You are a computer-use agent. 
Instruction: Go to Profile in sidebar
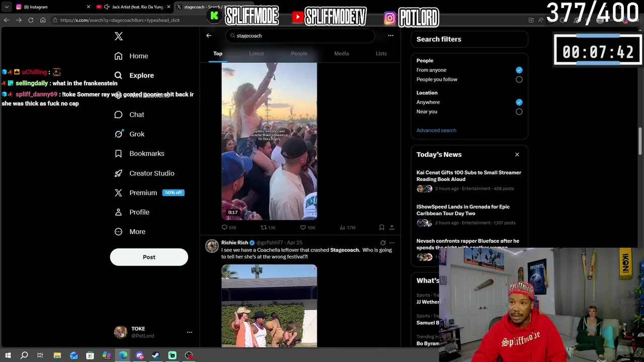[132, 212]
